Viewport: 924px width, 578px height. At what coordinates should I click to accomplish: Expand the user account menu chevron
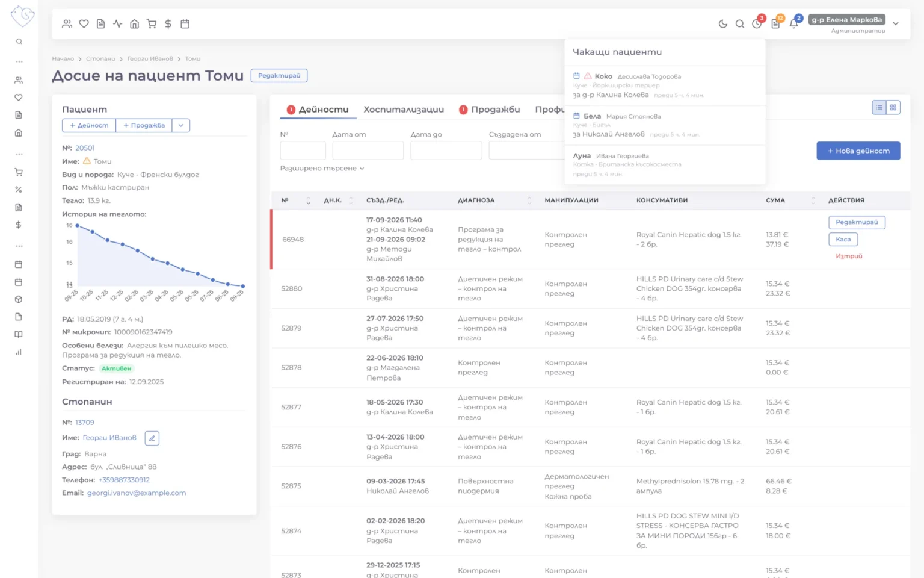pos(896,24)
